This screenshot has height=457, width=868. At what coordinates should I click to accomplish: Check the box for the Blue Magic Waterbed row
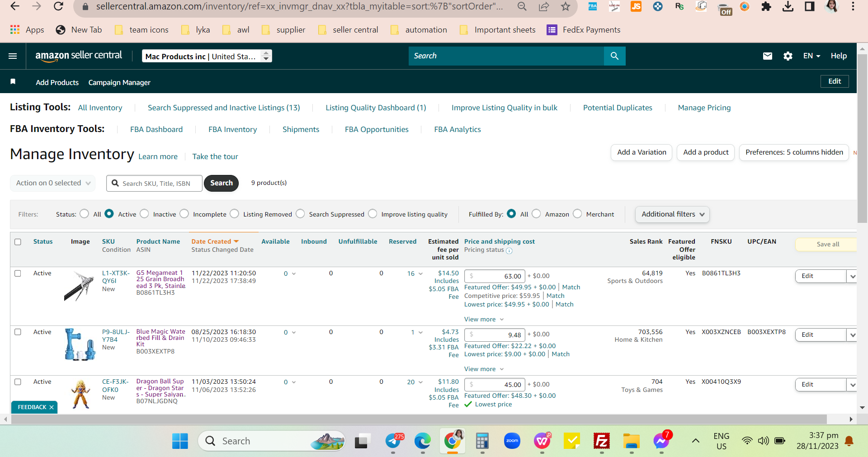pos(18,332)
